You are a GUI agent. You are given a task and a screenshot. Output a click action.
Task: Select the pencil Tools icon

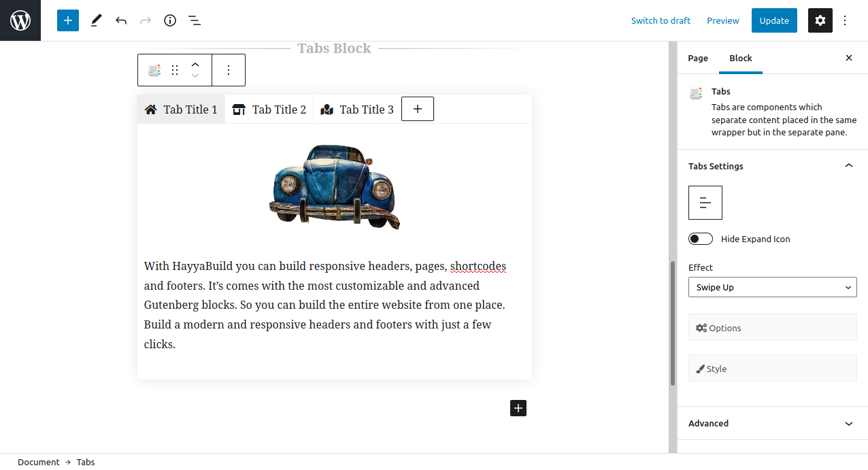[96, 20]
